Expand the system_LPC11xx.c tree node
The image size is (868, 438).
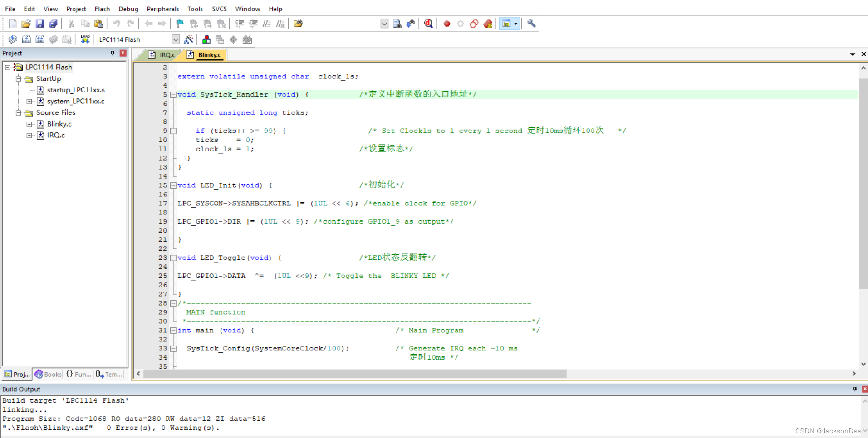click(29, 101)
